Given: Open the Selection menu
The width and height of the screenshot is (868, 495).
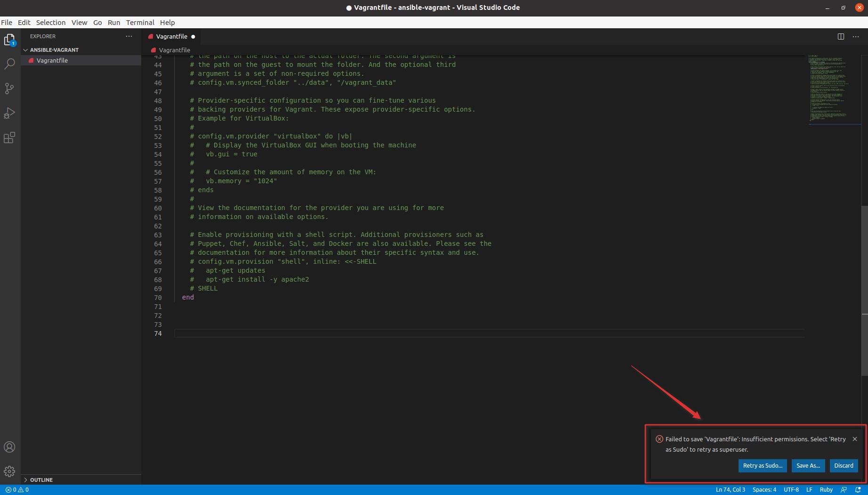Looking at the screenshot, I should click(x=51, y=22).
